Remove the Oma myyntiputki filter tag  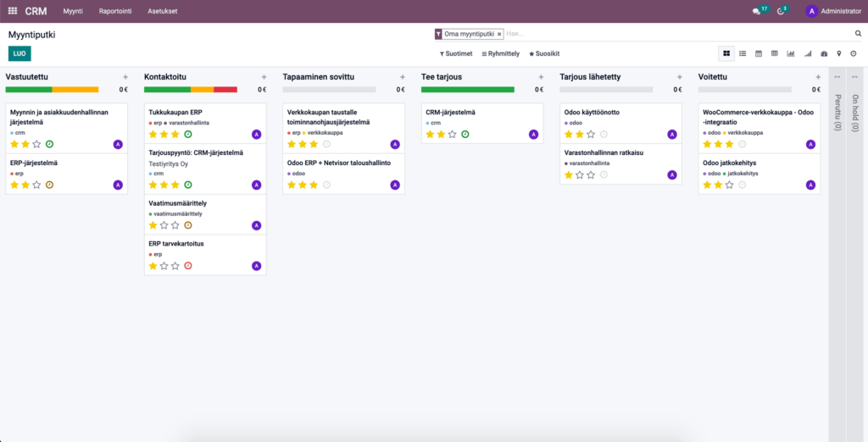click(499, 34)
